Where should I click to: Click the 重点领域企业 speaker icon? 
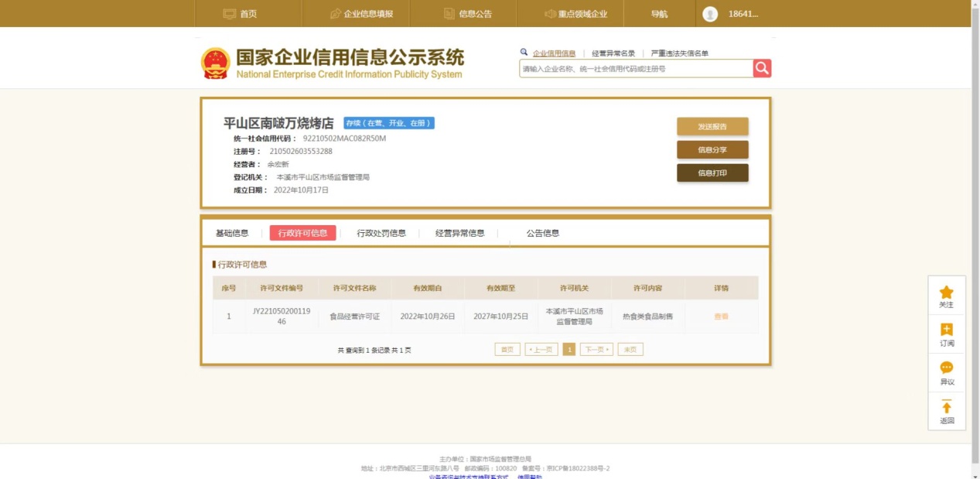pyautogui.click(x=550, y=14)
